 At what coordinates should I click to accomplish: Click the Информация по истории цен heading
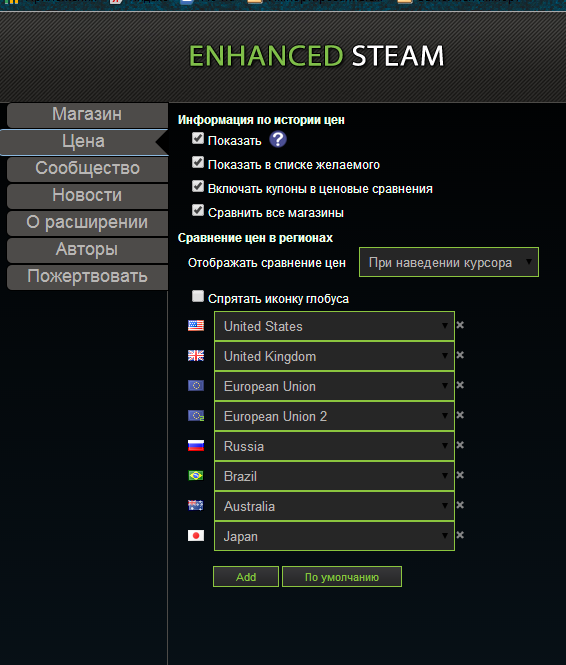pos(261,120)
